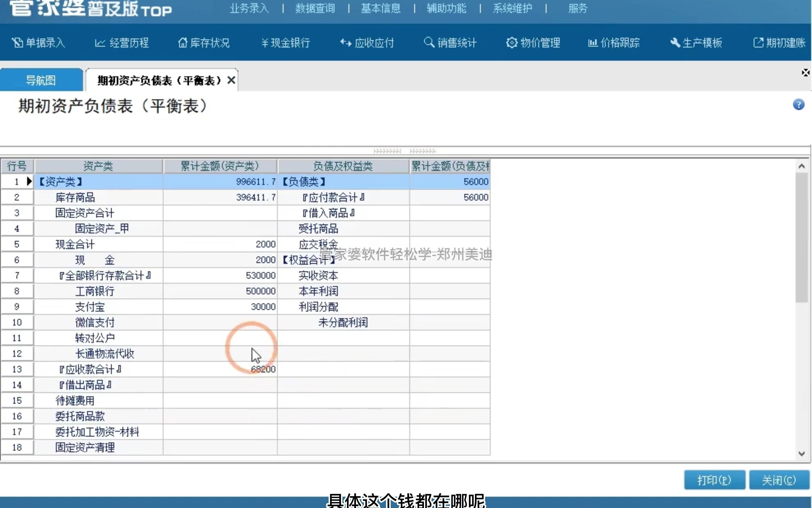This screenshot has height=508, width=812.
Task: Click amount 68200 cell
Action: 220,369
